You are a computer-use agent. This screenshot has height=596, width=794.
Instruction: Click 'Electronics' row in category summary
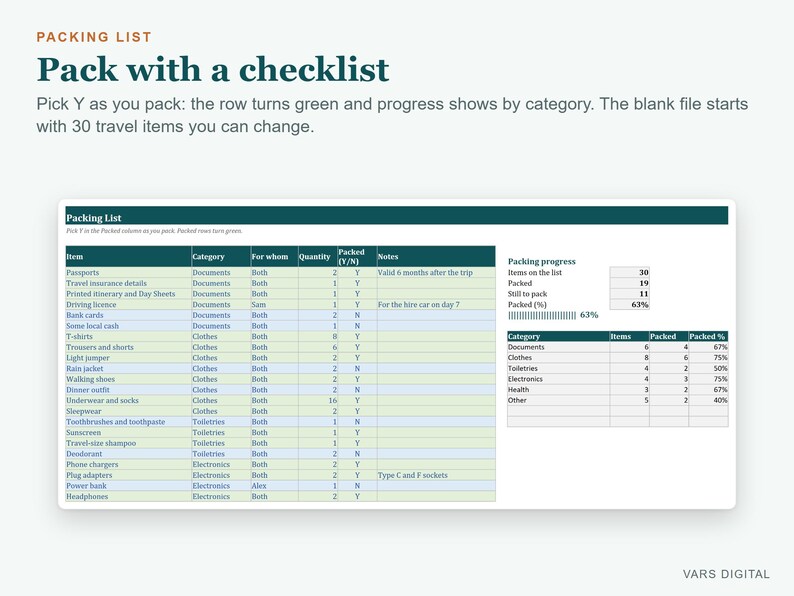pyautogui.click(x=618, y=379)
